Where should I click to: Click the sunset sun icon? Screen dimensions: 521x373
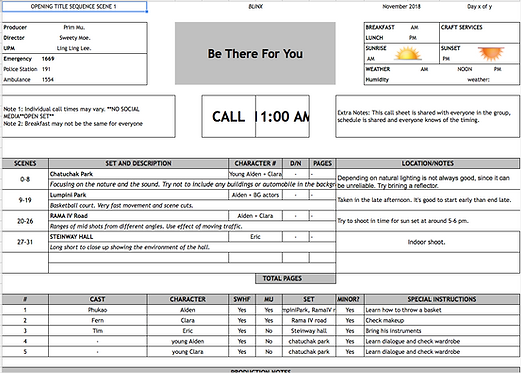491,53
